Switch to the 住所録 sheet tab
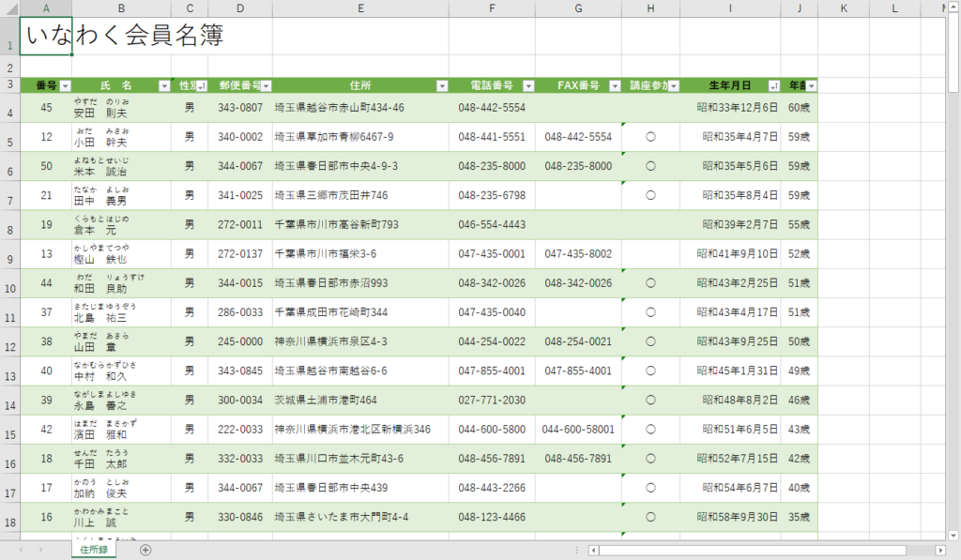The image size is (961, 560). pyautogui.click(x=93, y=550)
